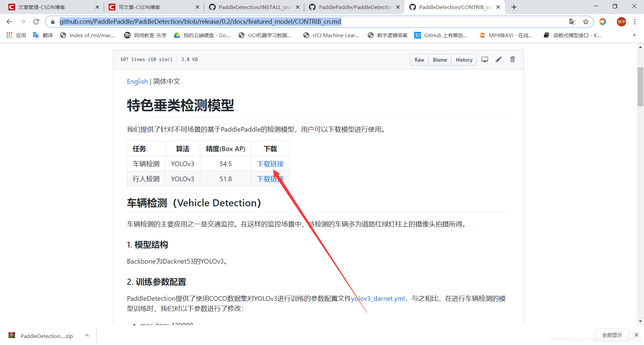Close the active CONTRIB_cn tab

(498, 7)
